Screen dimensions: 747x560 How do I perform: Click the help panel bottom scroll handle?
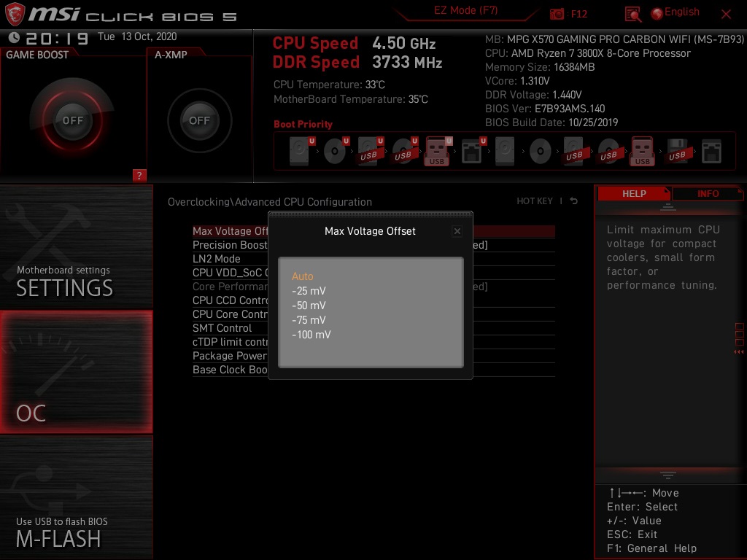point(667,475)
